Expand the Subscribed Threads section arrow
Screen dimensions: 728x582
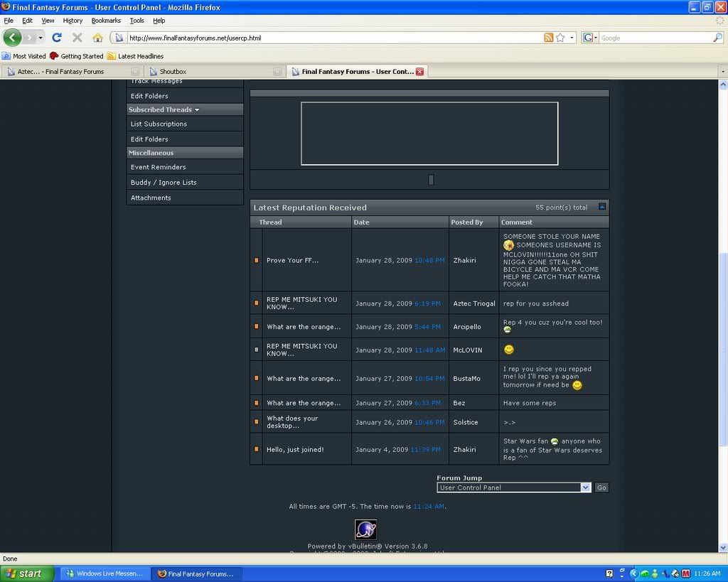tap(197, 110)
